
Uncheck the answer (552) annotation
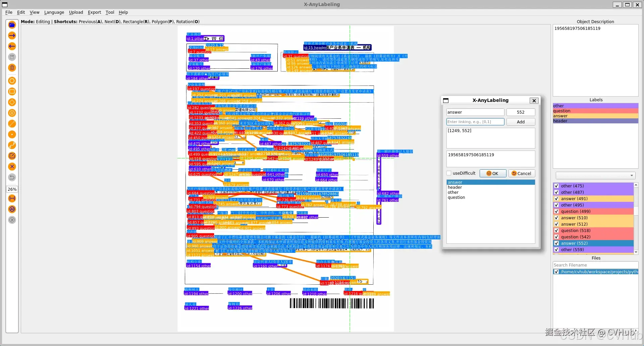557,243
